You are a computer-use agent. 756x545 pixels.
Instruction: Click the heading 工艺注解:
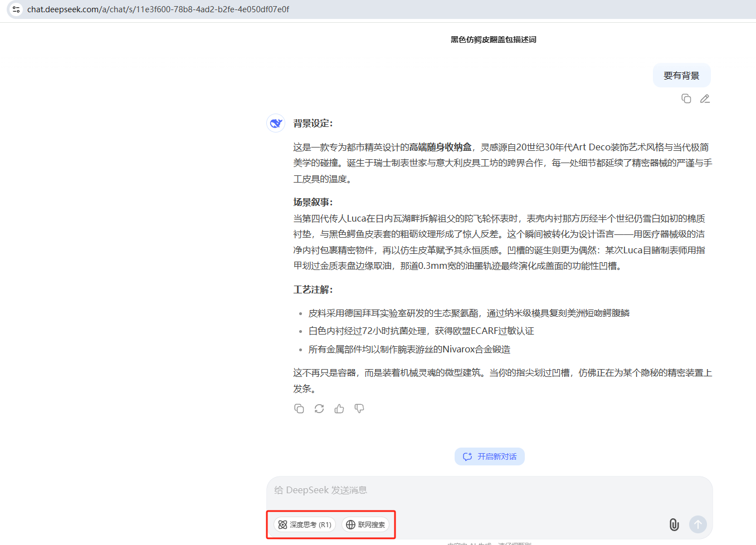[313, 289]
